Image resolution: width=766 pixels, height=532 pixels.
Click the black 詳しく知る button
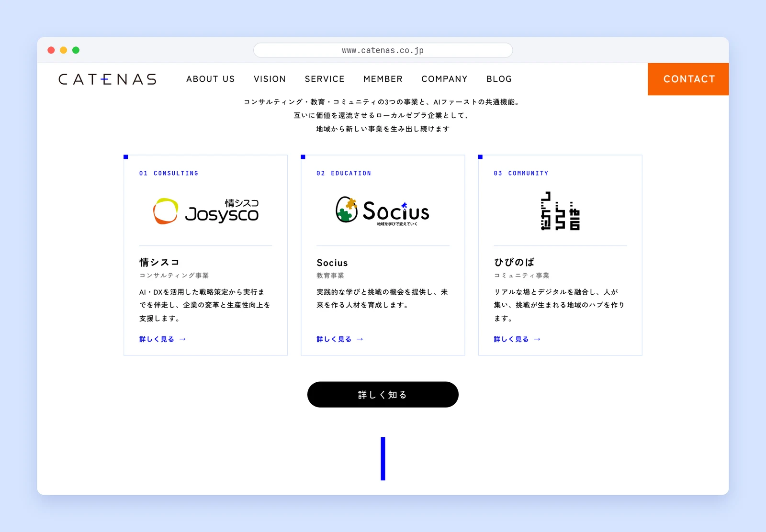coord(383,395)
